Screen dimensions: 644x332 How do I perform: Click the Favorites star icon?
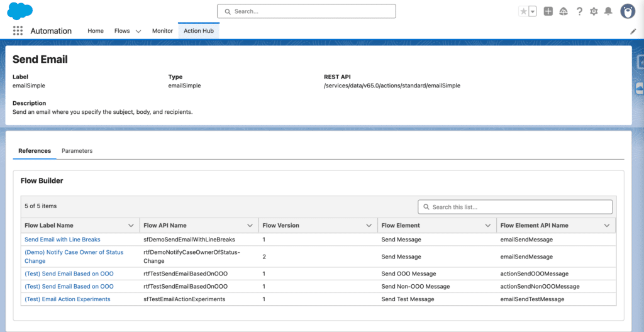(523, 11)
